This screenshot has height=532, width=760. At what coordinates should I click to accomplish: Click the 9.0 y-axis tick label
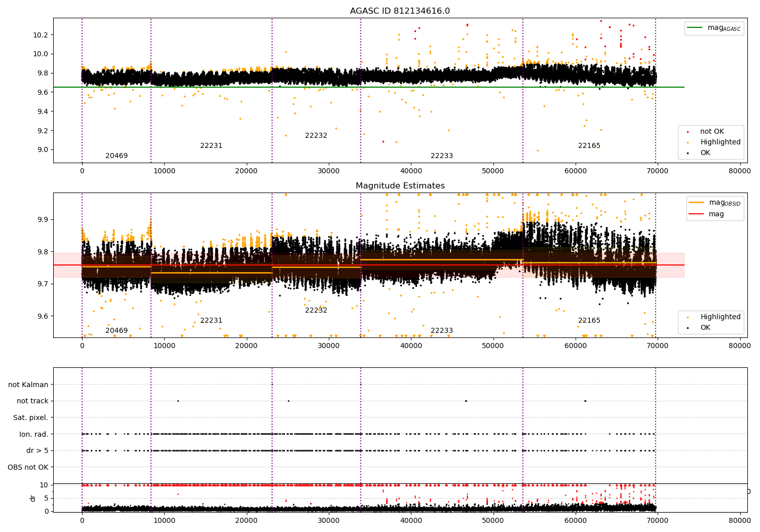(x=43, y=150)
